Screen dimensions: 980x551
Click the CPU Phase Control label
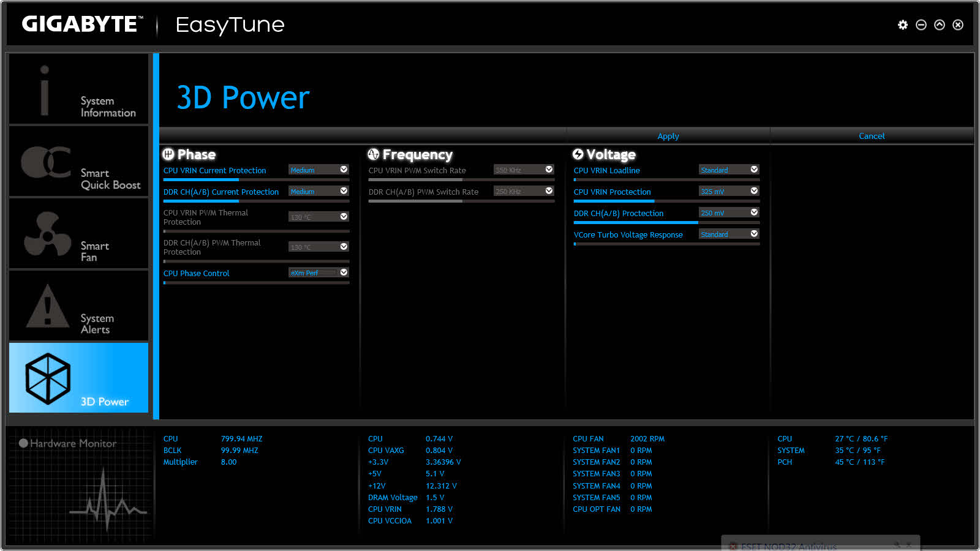[196, 273]
